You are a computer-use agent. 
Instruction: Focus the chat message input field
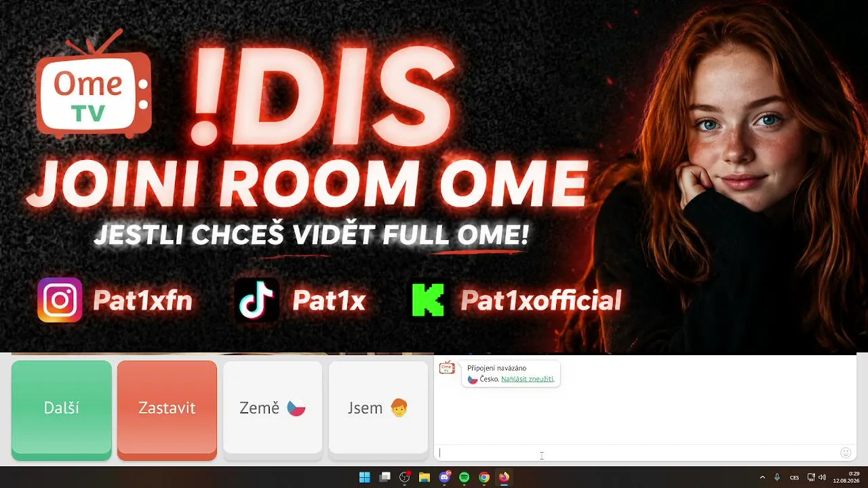pos(637,453)
